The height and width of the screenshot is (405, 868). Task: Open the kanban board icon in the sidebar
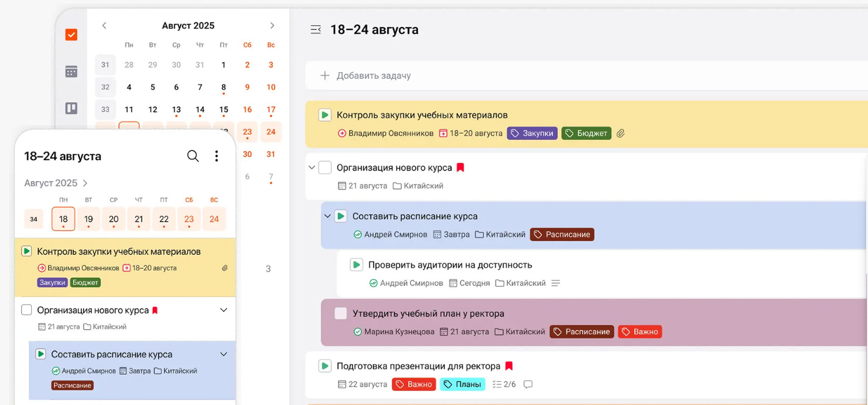point(71,108)
